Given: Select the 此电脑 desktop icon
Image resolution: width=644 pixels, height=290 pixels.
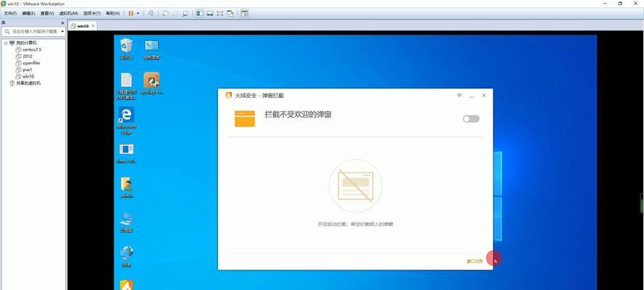Looking at the screenshot, I should 127,222.
